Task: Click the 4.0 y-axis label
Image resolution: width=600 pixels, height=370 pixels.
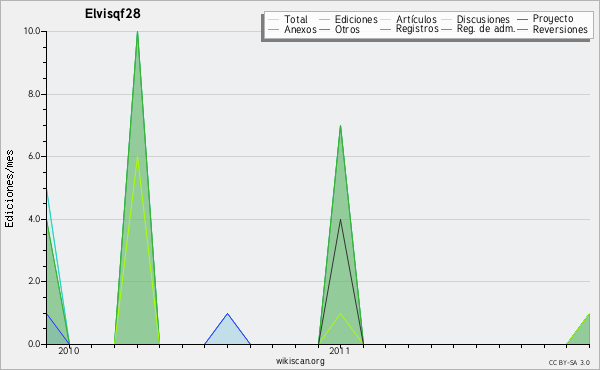Action: (x=34, y=219)
